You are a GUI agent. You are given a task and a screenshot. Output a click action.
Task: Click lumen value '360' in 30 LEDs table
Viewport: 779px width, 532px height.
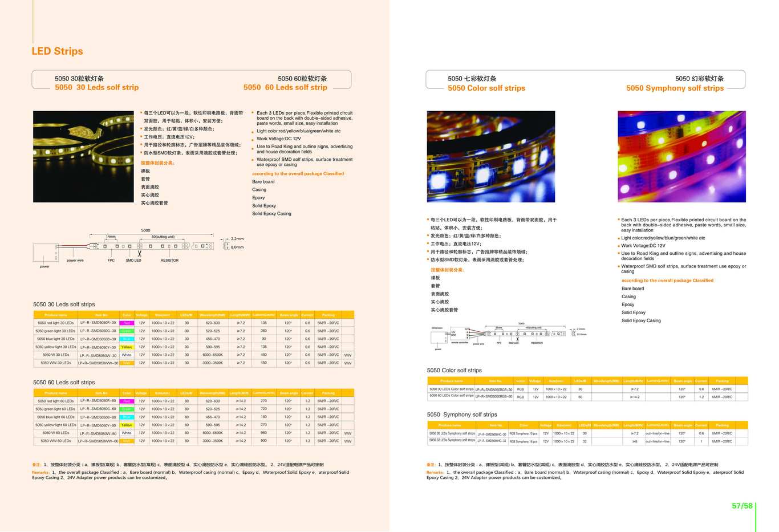[263, 331]
